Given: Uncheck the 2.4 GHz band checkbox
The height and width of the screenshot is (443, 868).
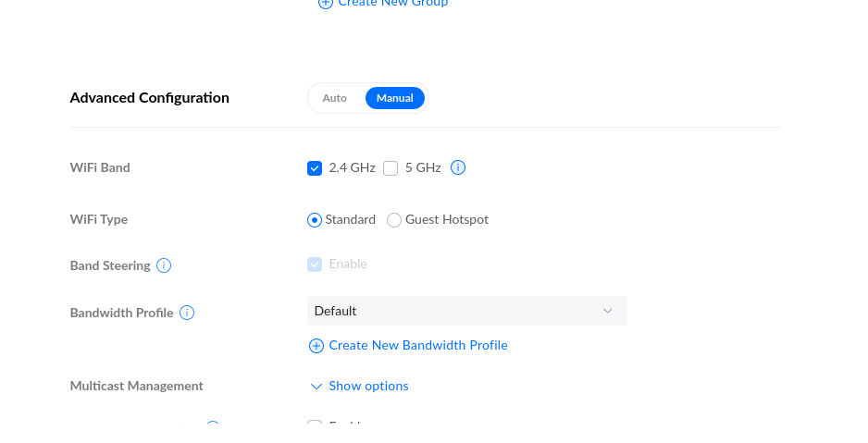Looking at the screenshot, I should (315, 168).
